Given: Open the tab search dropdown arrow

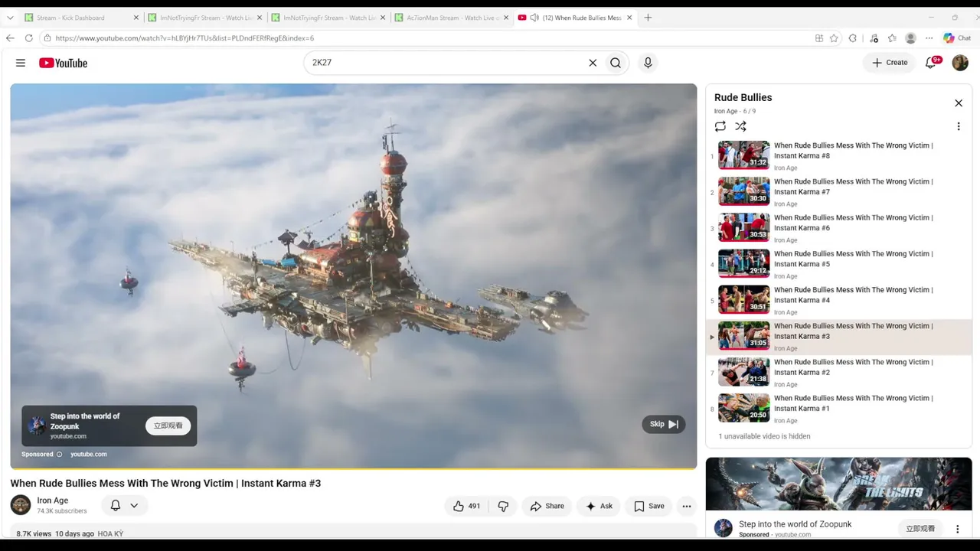Looking at the screenshot, I should pyautogui.click(x=10, y=18).
